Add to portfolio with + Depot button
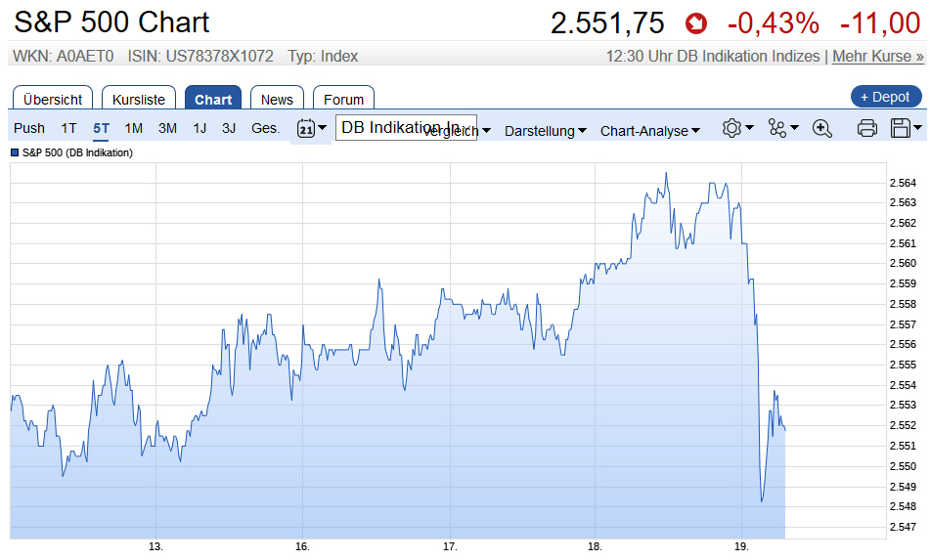This screenshot has height=560, width=930. 886,97
